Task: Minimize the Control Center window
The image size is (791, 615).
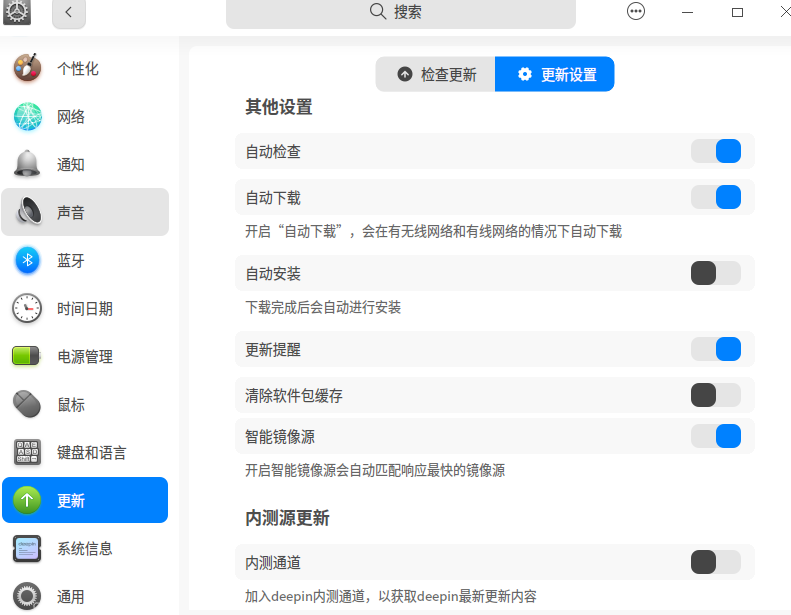Action: (687, 12)
